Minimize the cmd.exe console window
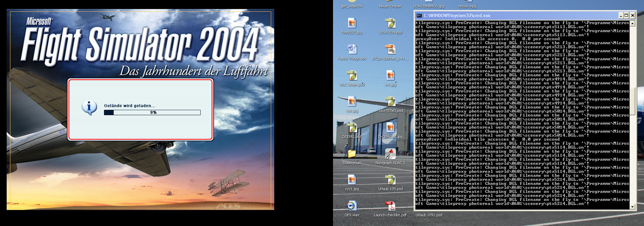The width and height of the screenshot is (644, 226). pyautogui.click(x=621, y=16)
